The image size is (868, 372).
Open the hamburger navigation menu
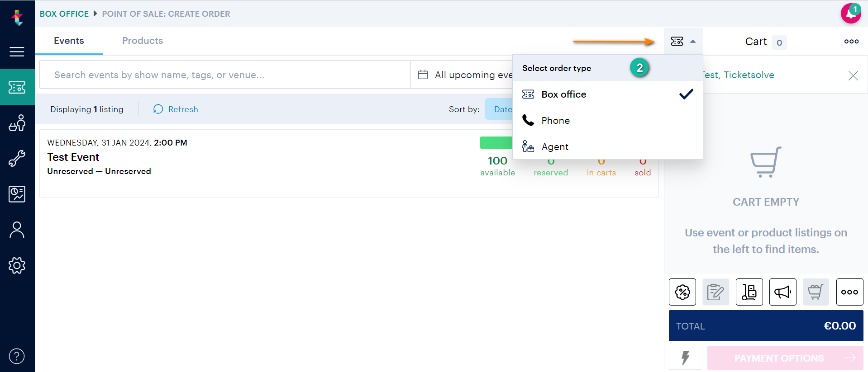[17, 52]
